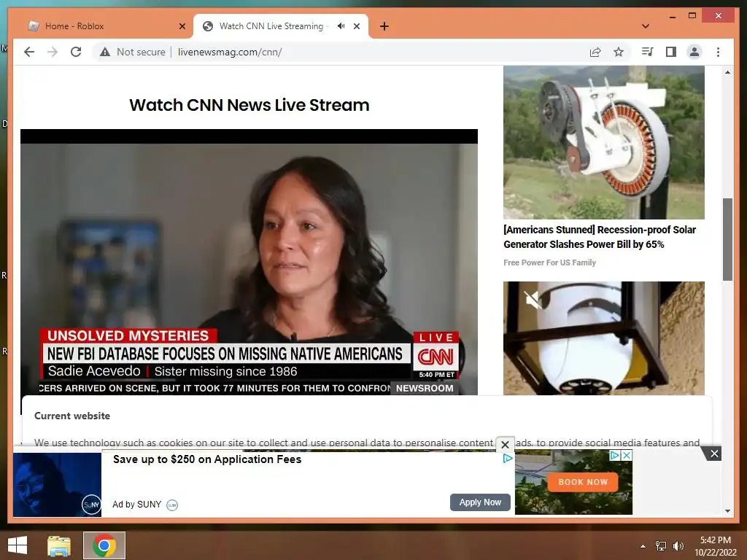This screenshot has height=560, width=747.
Task: Toggle the Chrome side panel
Action: 671,52
